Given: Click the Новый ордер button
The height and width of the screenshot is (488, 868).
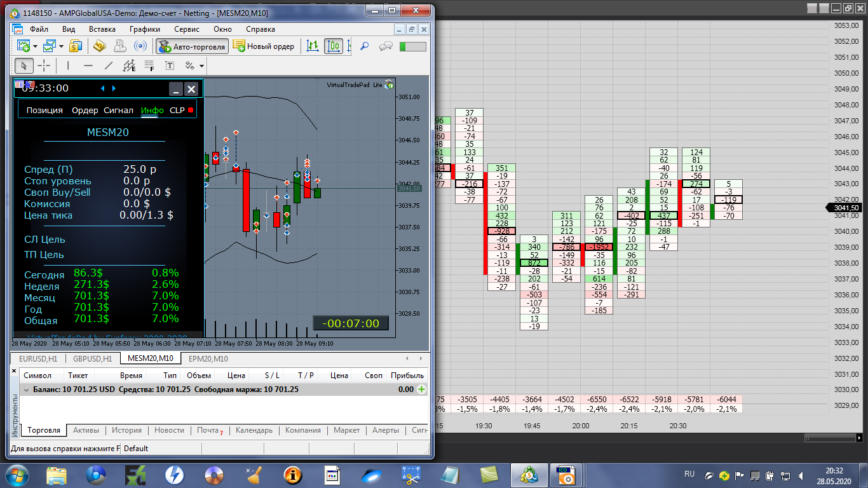Looking at the screenshot, I should pos(264,46).
